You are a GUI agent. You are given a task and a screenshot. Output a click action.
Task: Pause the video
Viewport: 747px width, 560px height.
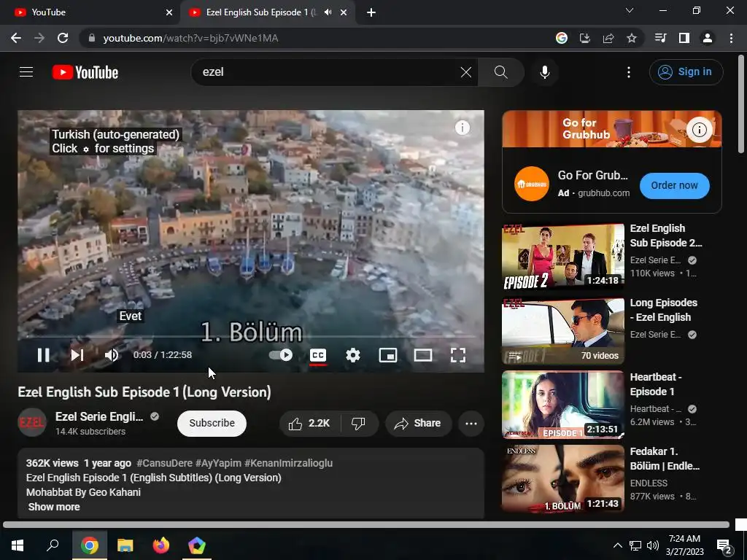[x=43, y=355]
